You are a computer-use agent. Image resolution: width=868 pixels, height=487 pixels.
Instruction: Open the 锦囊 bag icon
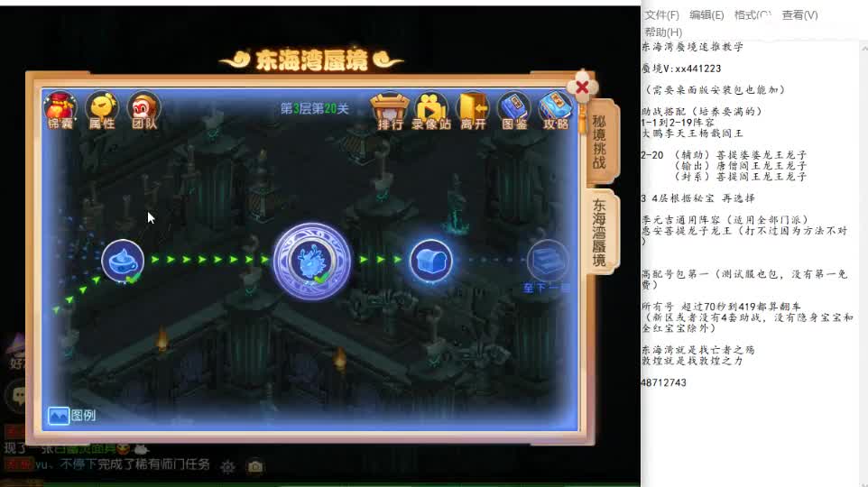click(60, 111)
